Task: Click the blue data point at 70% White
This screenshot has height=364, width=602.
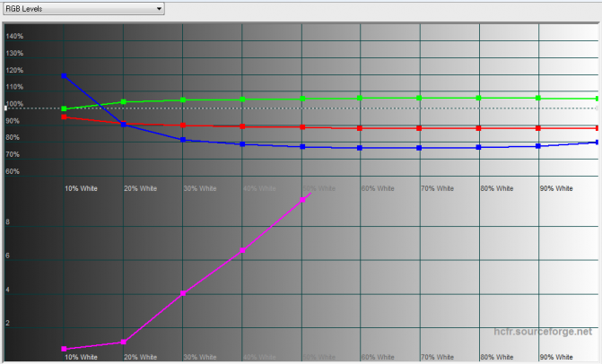Action: pos(419,147)
